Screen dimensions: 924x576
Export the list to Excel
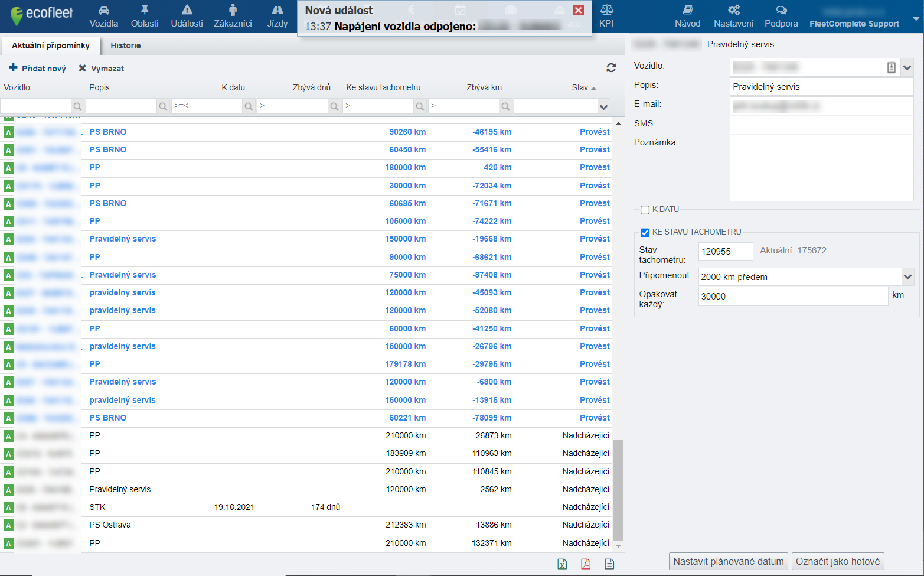(x=562, y=564)
